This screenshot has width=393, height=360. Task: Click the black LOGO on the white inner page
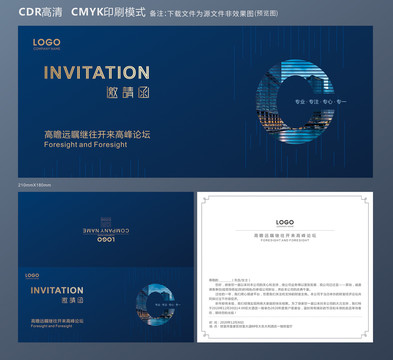tap(285, 223)
